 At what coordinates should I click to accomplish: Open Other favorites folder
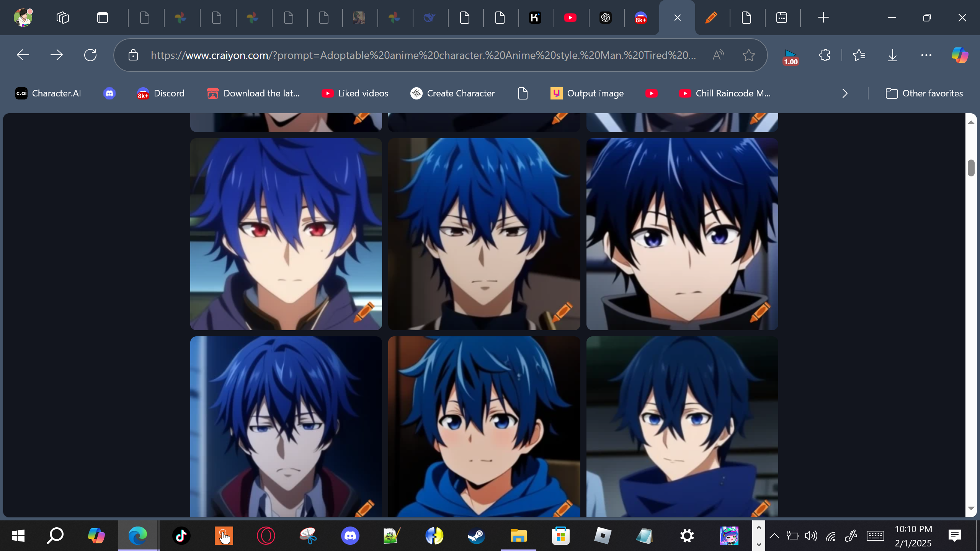pyautogui.click(x=924, y=93)
